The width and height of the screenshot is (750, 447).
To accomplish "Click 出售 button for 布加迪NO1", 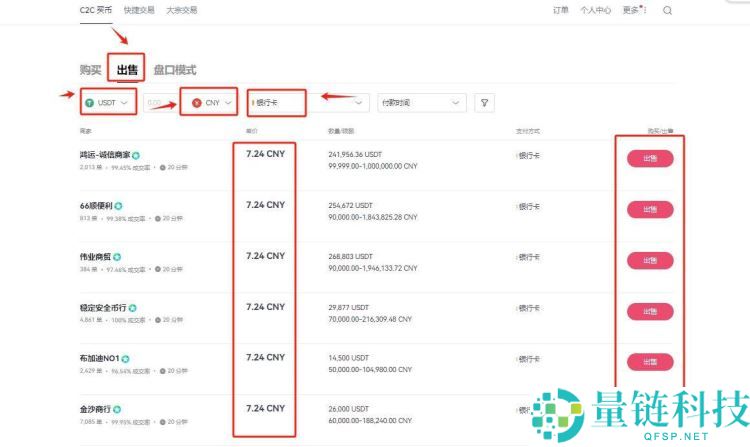I will pyautogui.click(x=650, y=362).
